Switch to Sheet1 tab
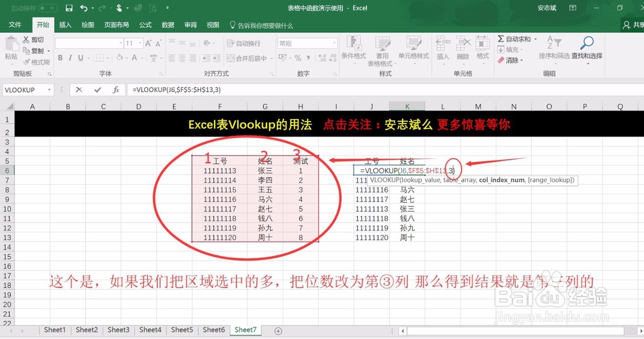This screenshot has width=644, height=339. 55,330
